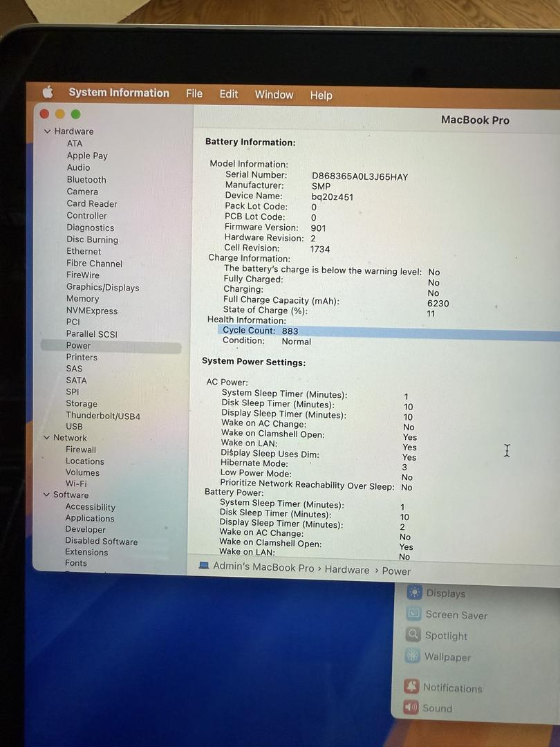The image size is (560, 747).
Task: Open the Apple menu
Action: click(x=48, y=91)
